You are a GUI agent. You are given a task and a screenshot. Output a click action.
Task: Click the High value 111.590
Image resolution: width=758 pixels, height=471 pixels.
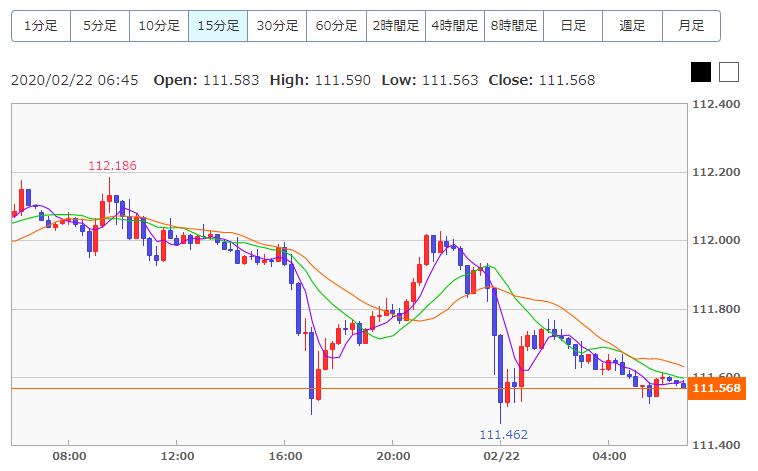(343, 80)
